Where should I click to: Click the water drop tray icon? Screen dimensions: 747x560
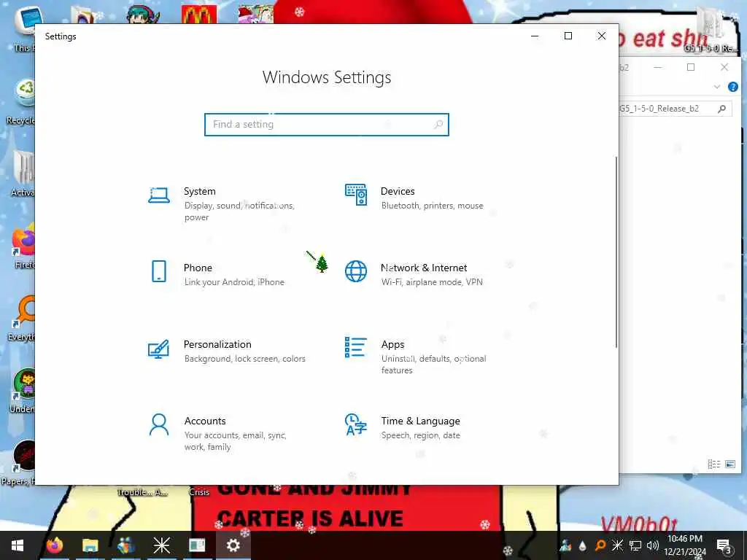[583, 545]
